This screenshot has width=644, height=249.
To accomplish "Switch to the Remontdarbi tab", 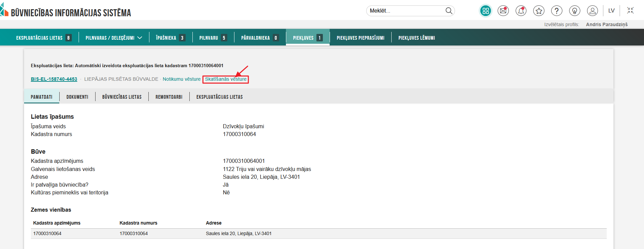I will (169, 97).
